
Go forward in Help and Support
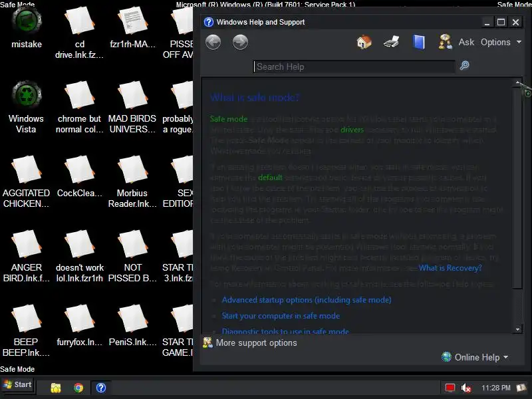240,43
